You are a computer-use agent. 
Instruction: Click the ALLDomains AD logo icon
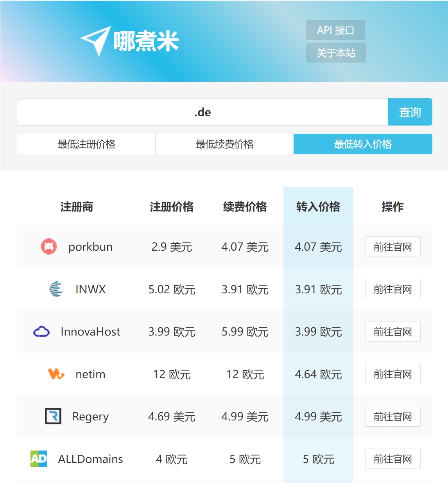(x=39, y=459)
